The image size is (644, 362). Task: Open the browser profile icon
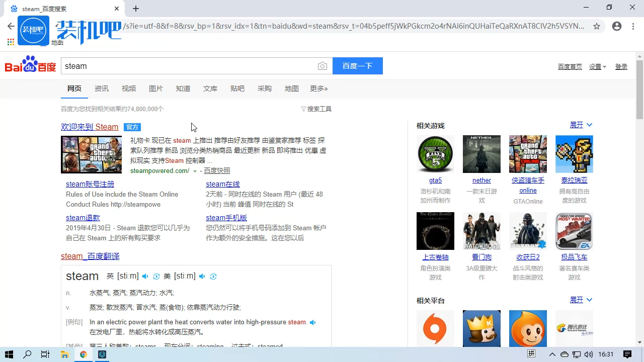pos(617,26)
